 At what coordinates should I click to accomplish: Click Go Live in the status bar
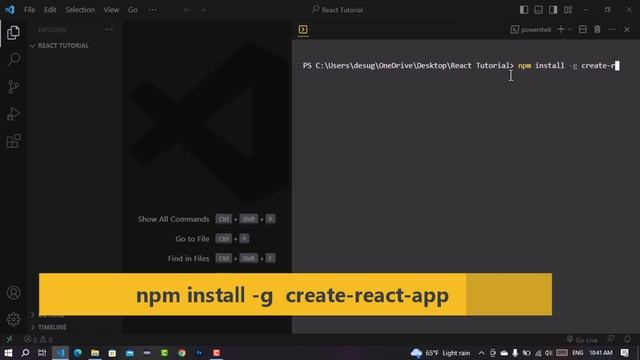[x=582, y=340]
